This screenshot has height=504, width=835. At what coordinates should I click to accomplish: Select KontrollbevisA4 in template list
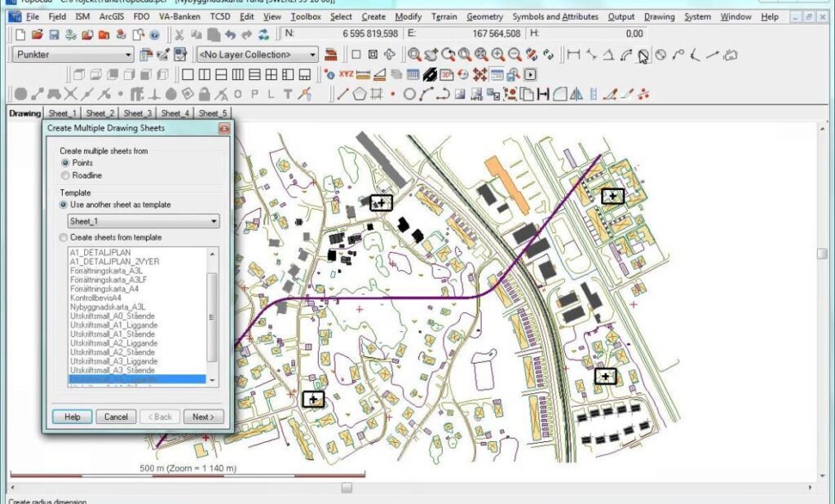point(96,298)
